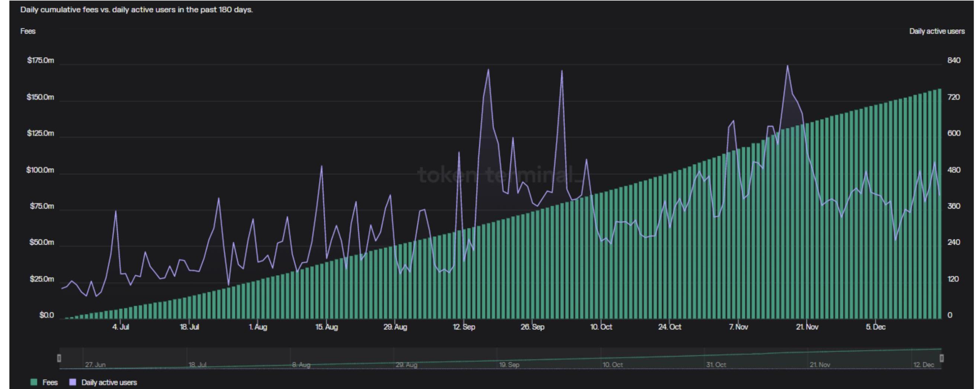The height and width of the screenshot is (389, 980).
Task: Select 27. Jun in the range navigator
Action: 95,365
